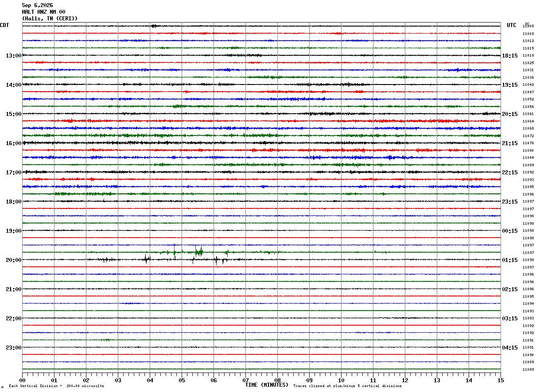
Task: Click the Sep 6,2026 date header
Action: [37, 5]
